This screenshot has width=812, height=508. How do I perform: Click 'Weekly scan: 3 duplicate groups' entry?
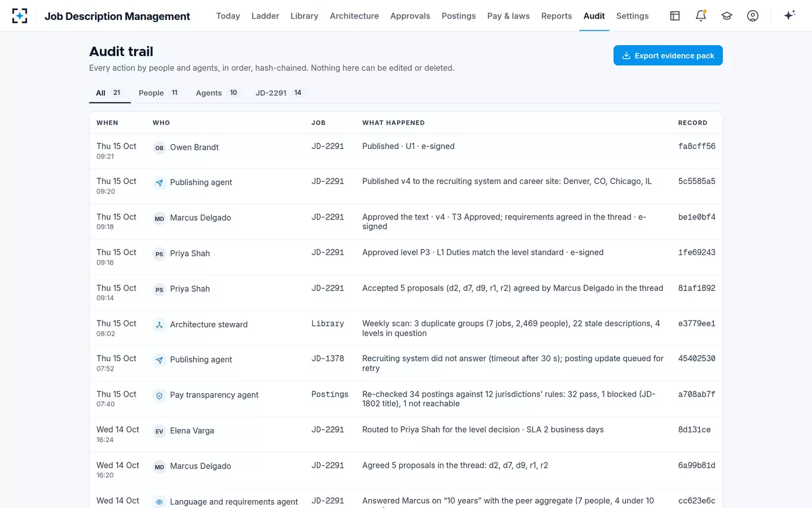pyautogui.click(x=511, y=328)
